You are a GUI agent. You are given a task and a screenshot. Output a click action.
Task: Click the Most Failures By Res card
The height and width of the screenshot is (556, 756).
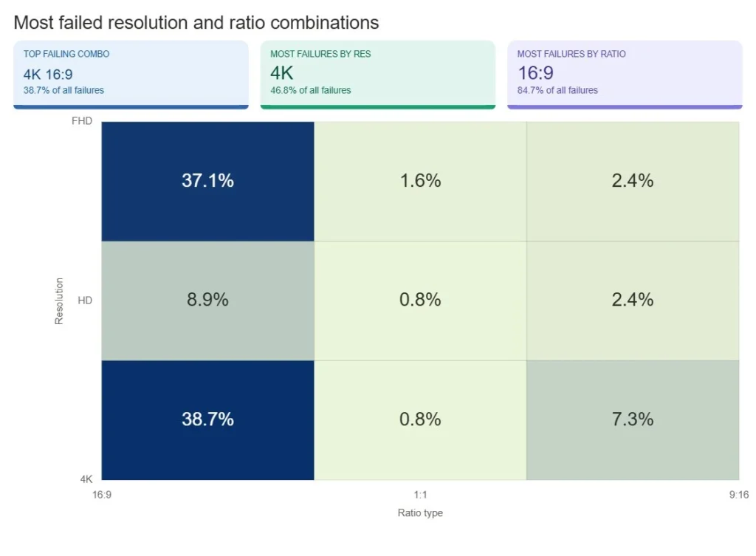[377, 74]
